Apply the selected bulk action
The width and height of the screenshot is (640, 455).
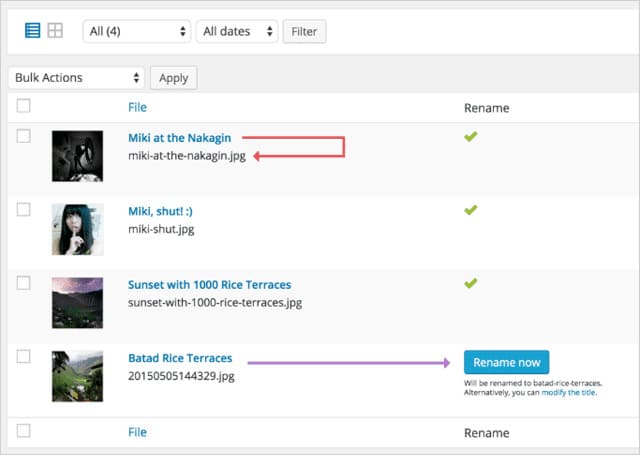coord(173,78)
